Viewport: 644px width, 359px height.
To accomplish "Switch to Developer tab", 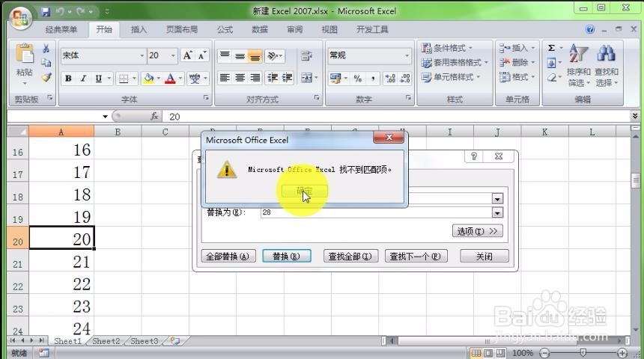I will (372, 29).
